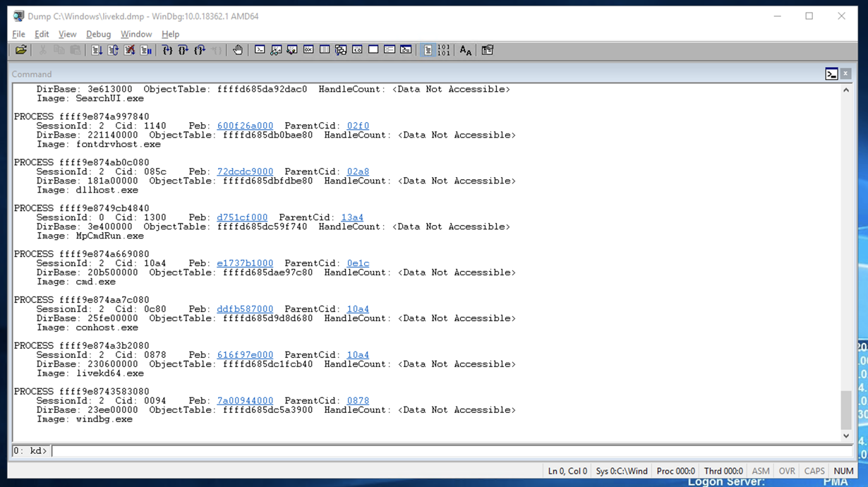Toggle Source mode off (101) icon
This screenshot has width=868, height=487.
coord(444,50)
